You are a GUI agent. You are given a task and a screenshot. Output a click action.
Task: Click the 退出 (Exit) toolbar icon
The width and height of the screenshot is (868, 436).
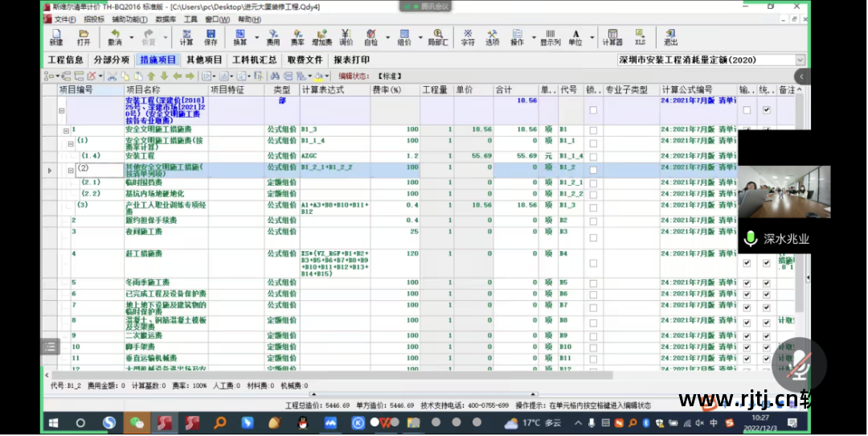pyautogui.click(x=670, y=37)
